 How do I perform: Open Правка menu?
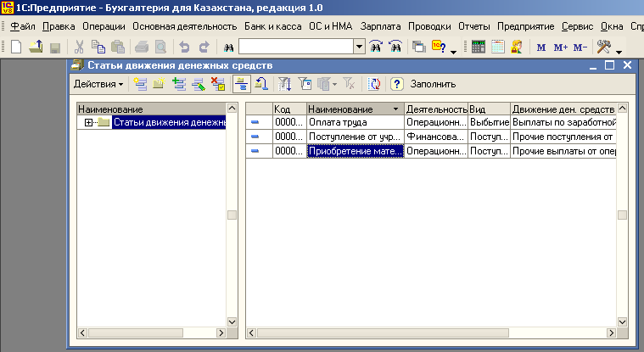59,26
